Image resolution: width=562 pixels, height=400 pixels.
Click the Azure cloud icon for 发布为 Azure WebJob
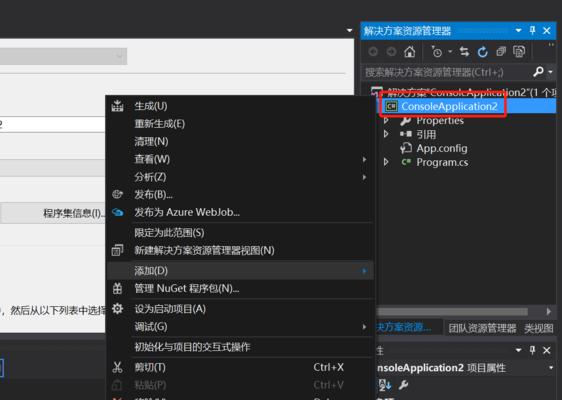[118, 213]
